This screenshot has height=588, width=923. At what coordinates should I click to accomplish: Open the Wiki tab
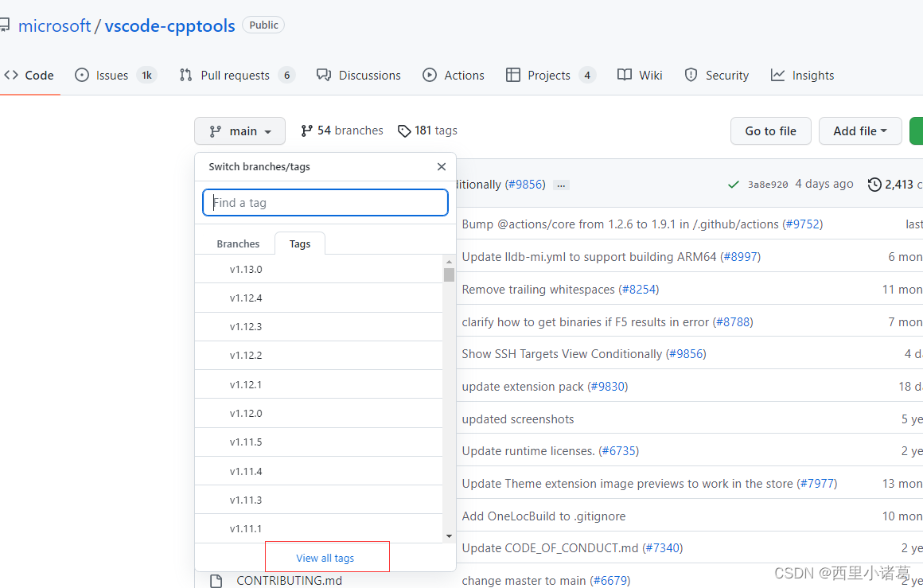[x=640, y=76]
